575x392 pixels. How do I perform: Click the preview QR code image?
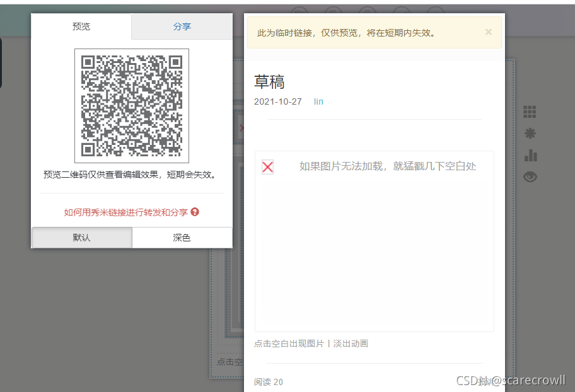click(x=132, y=106)
